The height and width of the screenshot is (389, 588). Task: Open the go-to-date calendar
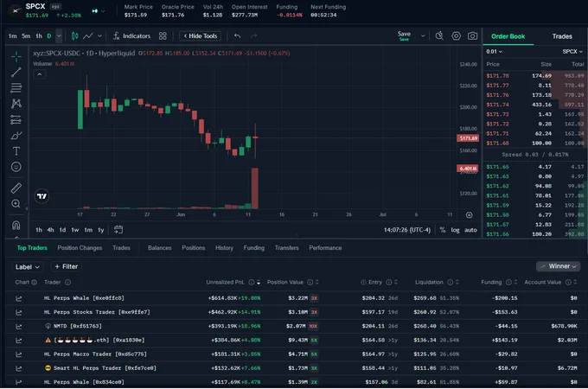point(118,230)
